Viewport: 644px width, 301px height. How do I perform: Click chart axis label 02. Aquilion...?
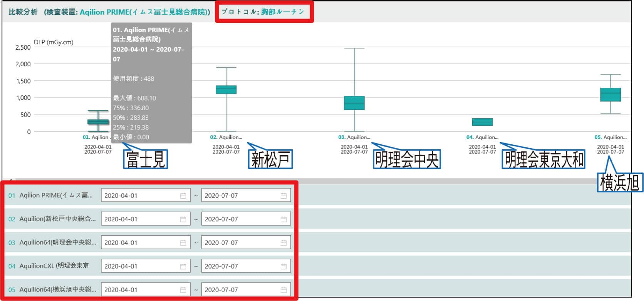[226, 137]
